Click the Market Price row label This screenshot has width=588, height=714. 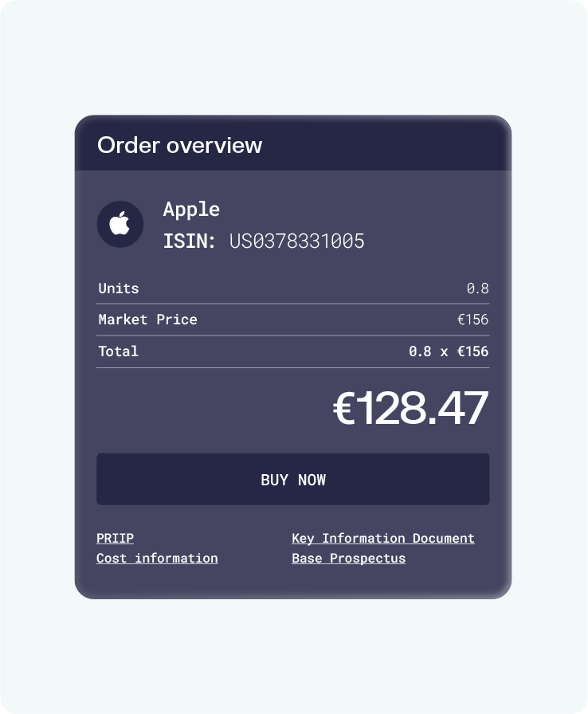coord(147,320)
